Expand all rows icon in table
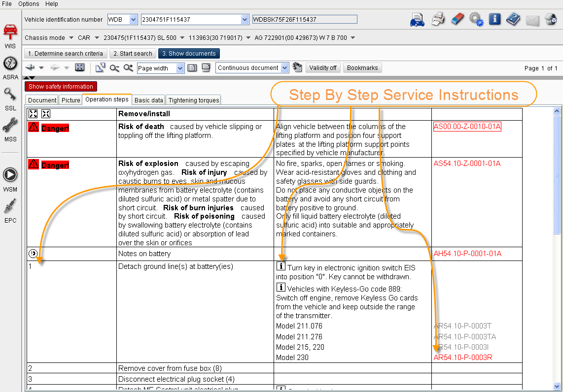The height and width of the screenshot is (392, 563). [33, 114]
